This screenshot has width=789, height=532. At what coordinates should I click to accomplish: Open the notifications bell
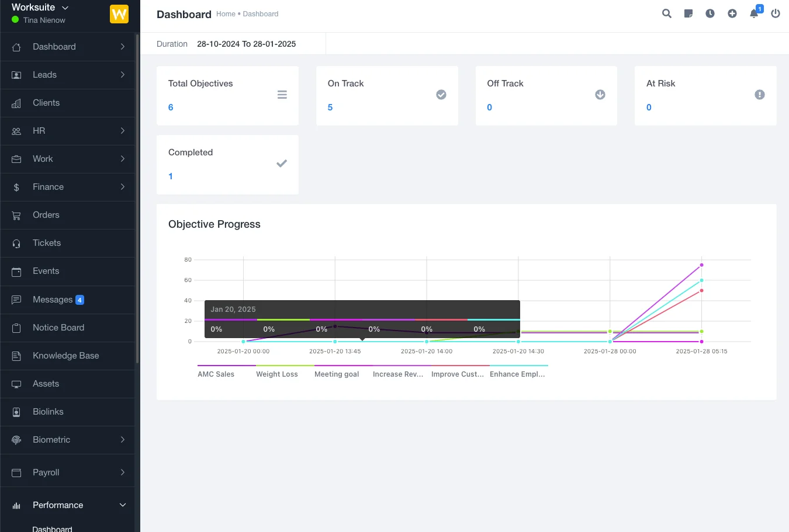pyautogui.click(x=754, y=13)
